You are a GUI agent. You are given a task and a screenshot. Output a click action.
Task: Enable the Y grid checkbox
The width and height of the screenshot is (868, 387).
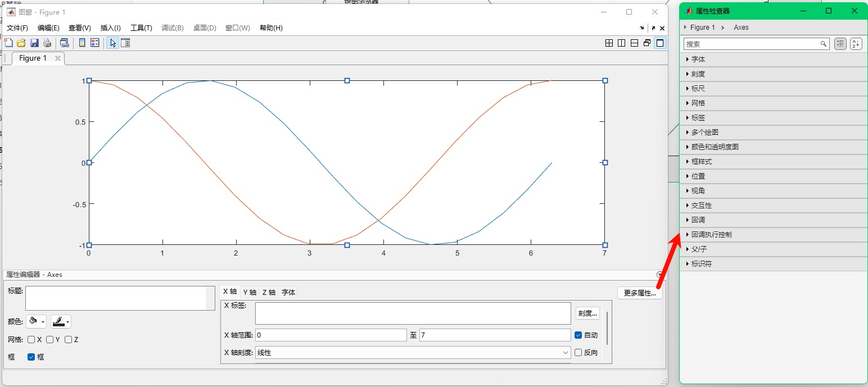[49, 340]
